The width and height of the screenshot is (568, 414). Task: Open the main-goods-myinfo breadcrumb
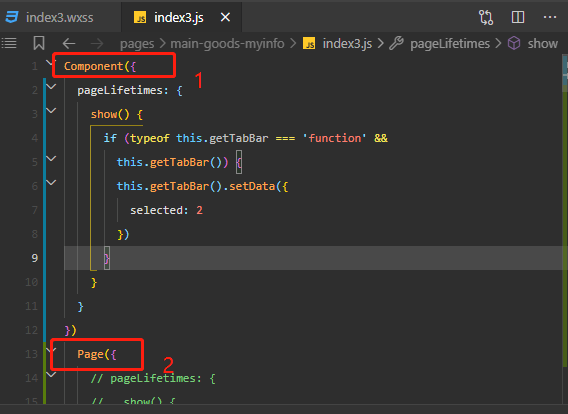[227, 44]
